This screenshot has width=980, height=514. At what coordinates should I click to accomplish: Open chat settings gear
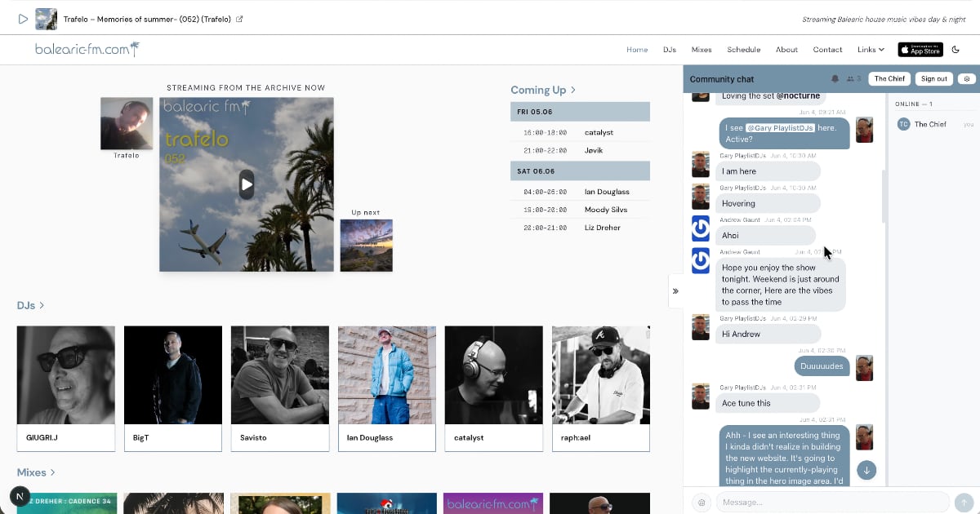pyautogui.click(x=966, y=79)
